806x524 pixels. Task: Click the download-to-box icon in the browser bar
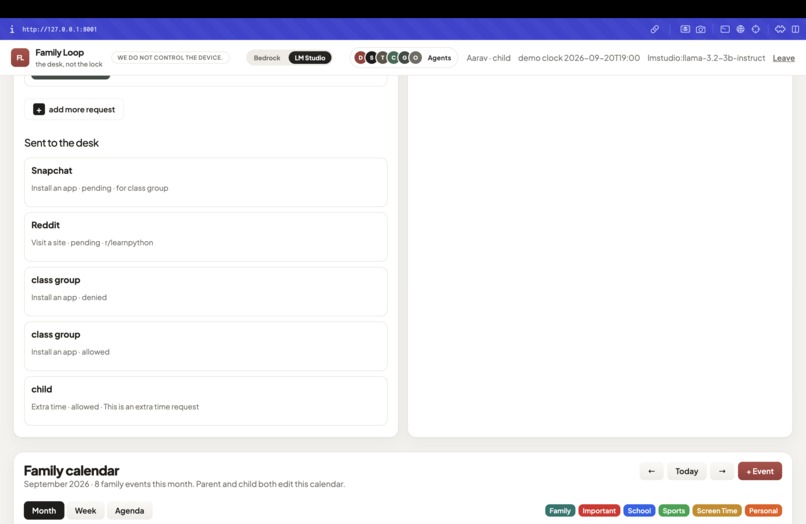pyautogui.click(x=685, y=29)
